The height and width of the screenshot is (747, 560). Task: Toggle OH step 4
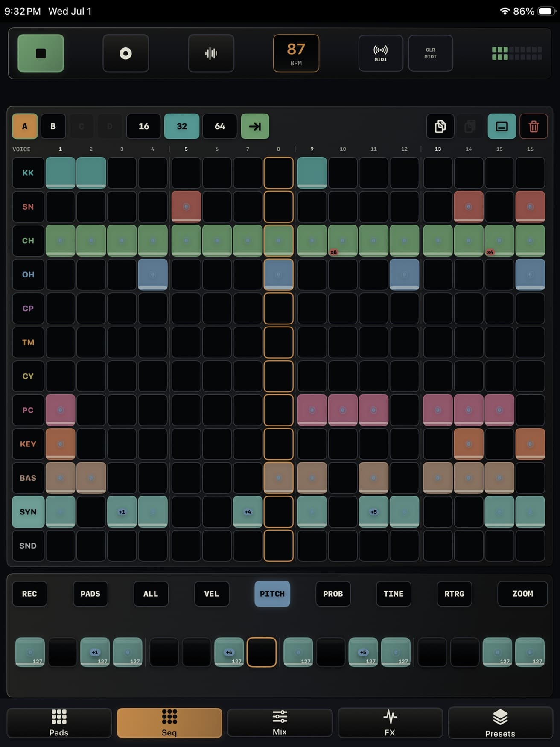[153, 274]
